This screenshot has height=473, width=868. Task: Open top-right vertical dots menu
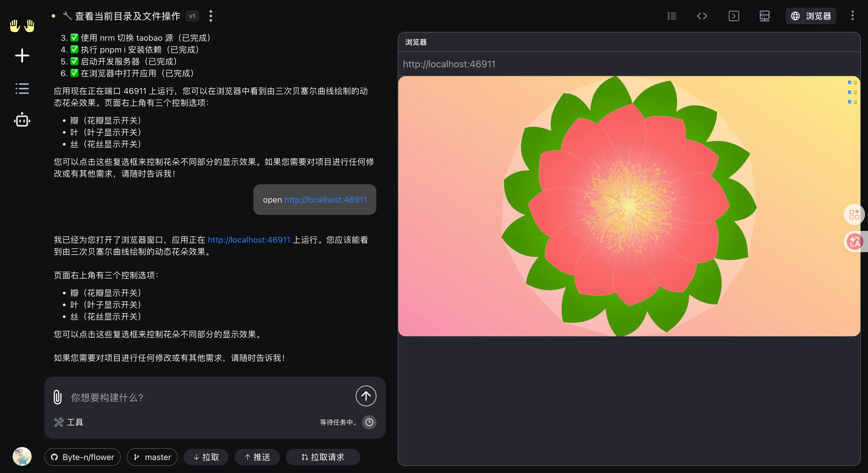point(853,16)
